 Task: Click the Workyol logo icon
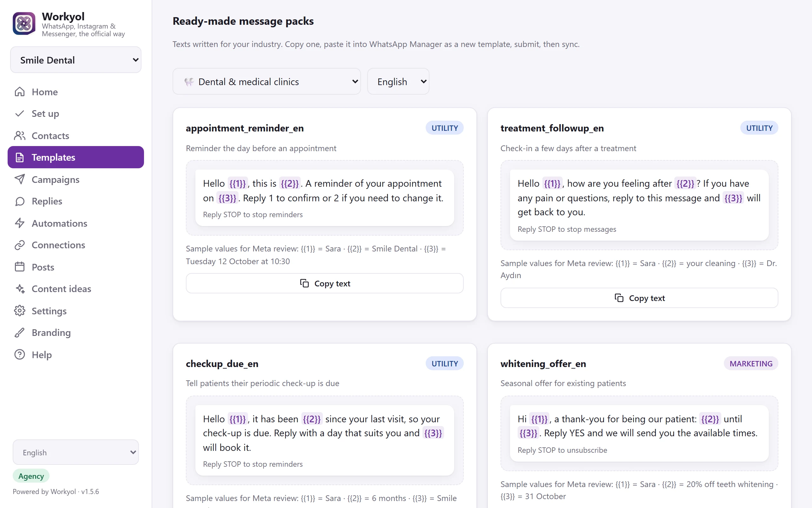(x=24, y=24)
